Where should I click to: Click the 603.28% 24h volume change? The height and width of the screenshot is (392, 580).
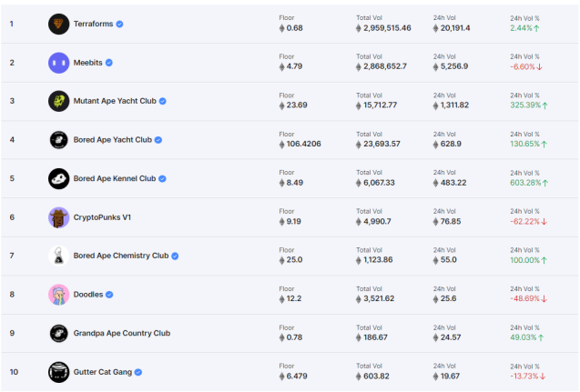click(x=528, y=182)
